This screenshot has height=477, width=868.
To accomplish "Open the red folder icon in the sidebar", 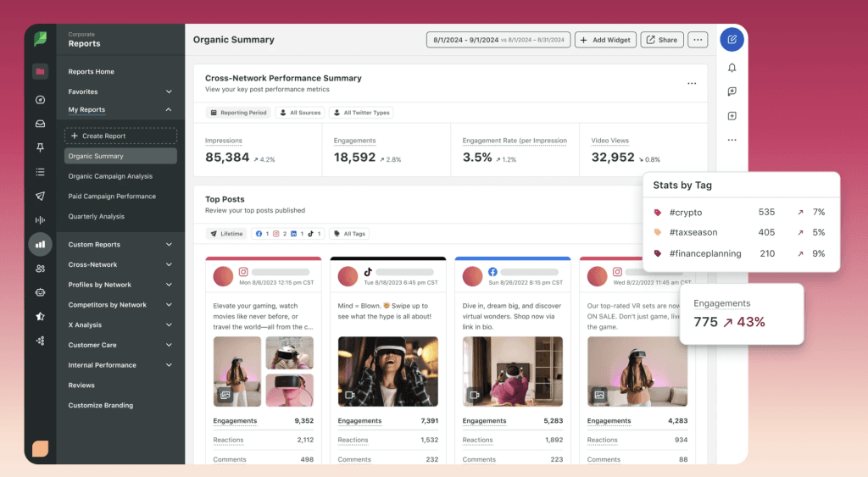I will [x=40, y=71].
